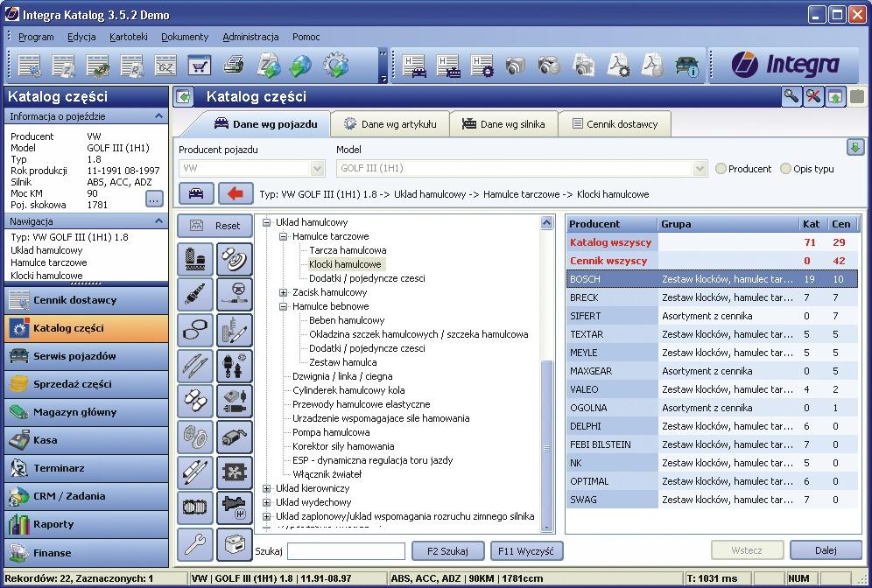
Task: Click the Reset button
Action: (x=214, y=226)
